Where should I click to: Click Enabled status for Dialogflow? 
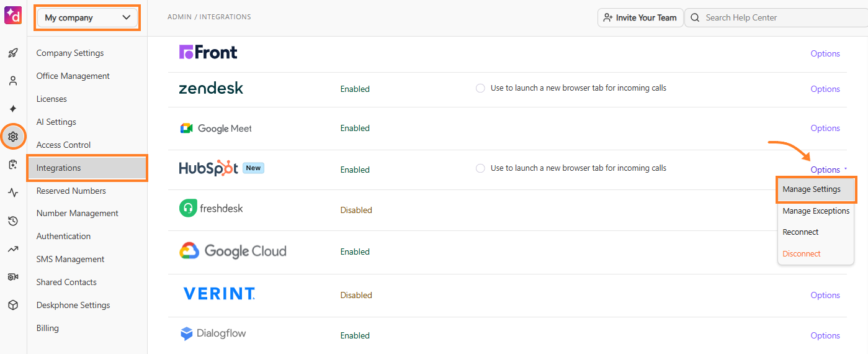coord(355,335)
